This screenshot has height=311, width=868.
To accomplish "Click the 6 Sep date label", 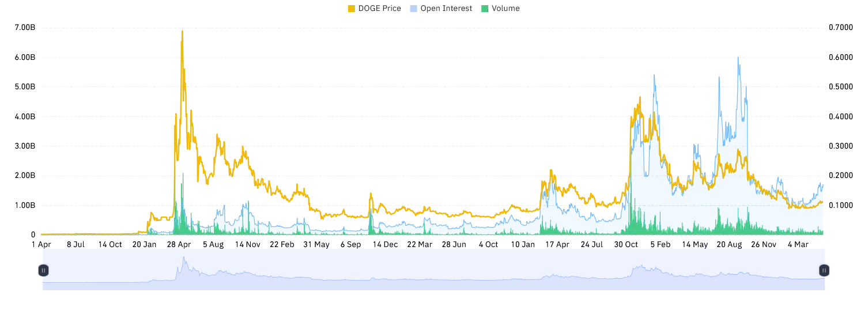I will coord(350,244).
